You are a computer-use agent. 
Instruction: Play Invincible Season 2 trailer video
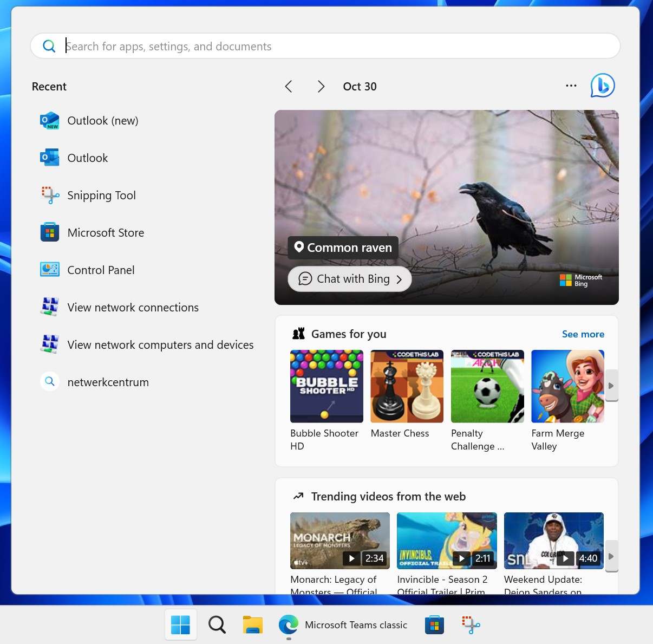[447, 541]
